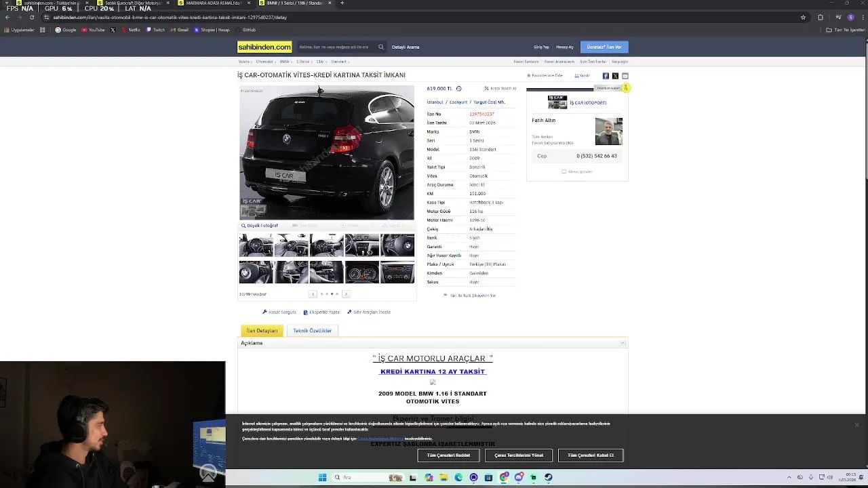Open Chrome three-dot menu

(x=861, y=17)
